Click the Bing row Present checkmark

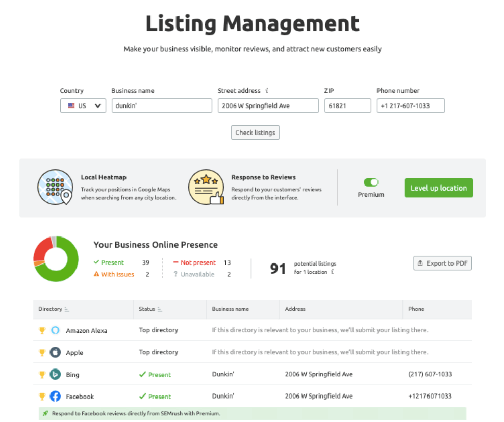[x=143, y=375]
